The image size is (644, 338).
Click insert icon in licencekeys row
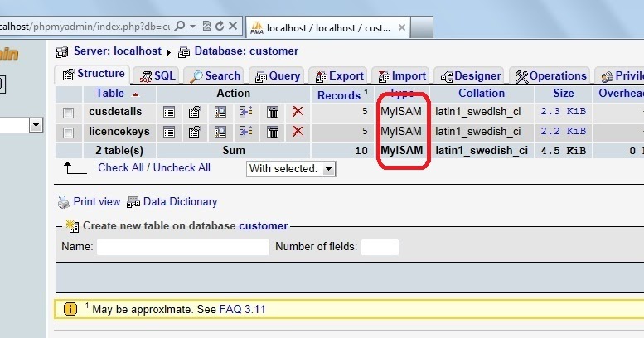(x=246, y=132)
